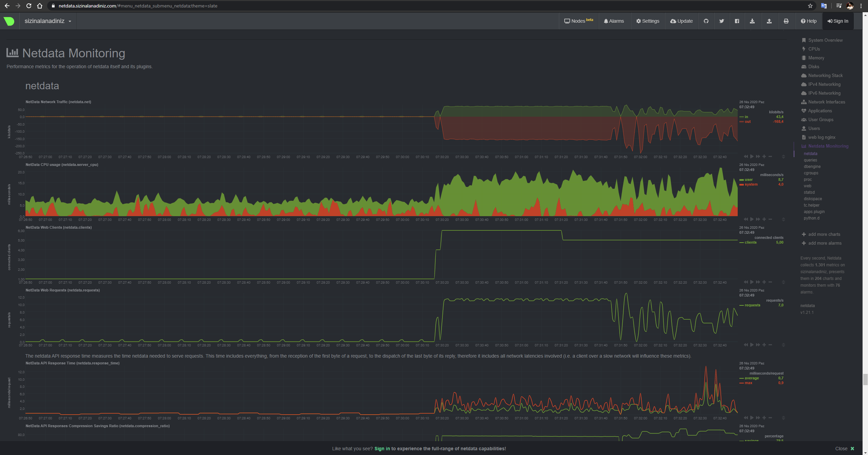Pan Network Traffic chart right (fast-forward)
The width and height of the screenshot is (868, 455).
pyautogui.click(x=758, y=156)
